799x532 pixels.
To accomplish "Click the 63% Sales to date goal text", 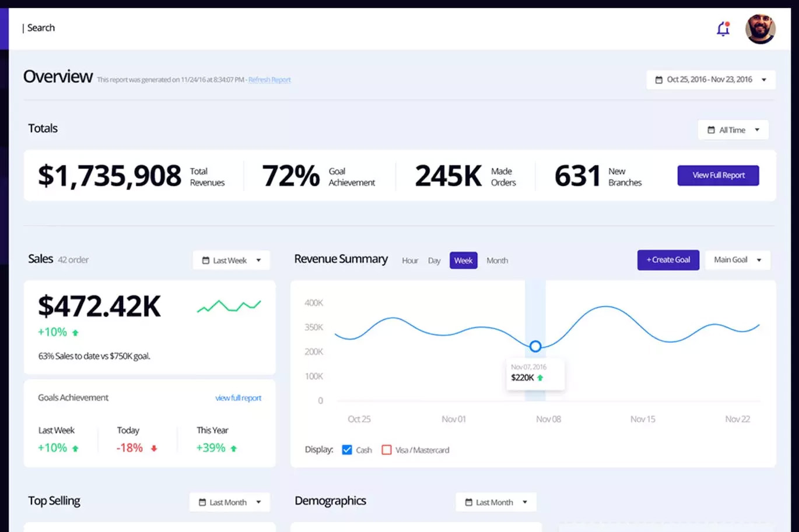I will tap(94, 356).
